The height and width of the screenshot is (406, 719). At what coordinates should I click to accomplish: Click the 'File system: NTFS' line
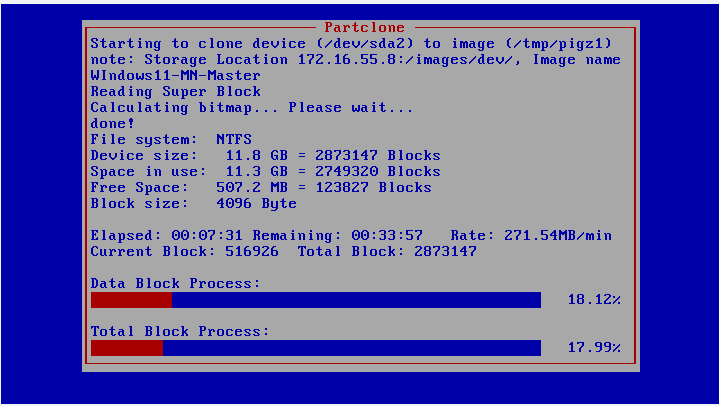(171, 139)
